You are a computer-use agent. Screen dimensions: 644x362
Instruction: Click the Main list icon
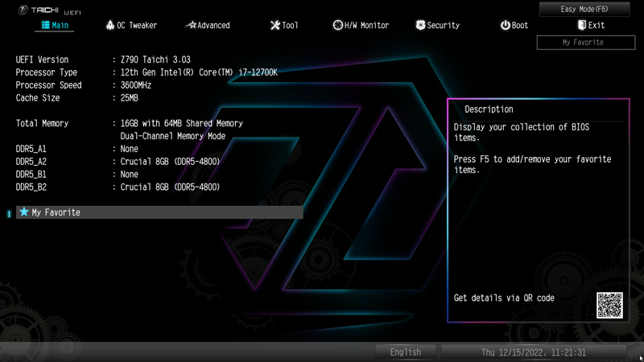click(46, 25)
